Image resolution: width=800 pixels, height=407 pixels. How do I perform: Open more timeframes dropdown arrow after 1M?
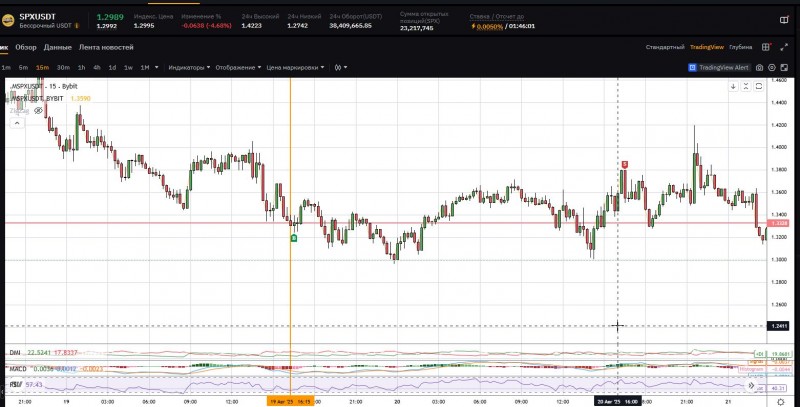click(157, 67)
